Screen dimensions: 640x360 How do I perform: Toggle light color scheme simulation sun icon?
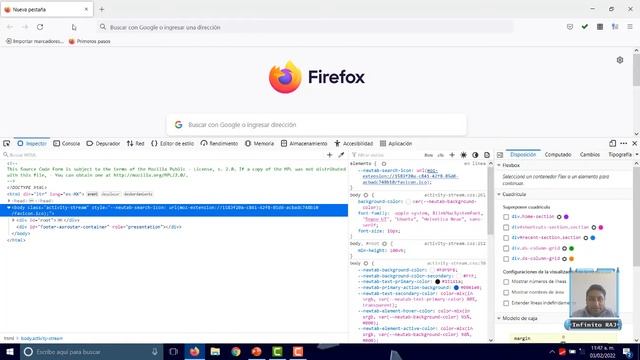tap(463, 155)
